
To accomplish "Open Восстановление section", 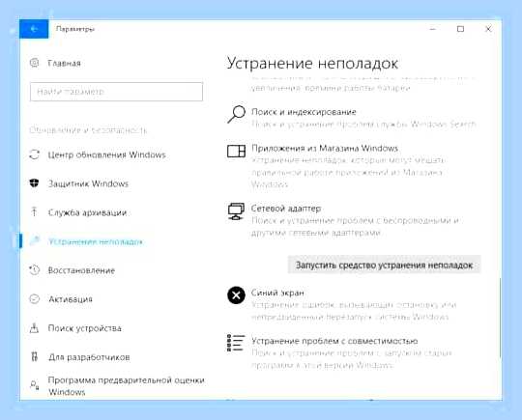I will [81, 270].
